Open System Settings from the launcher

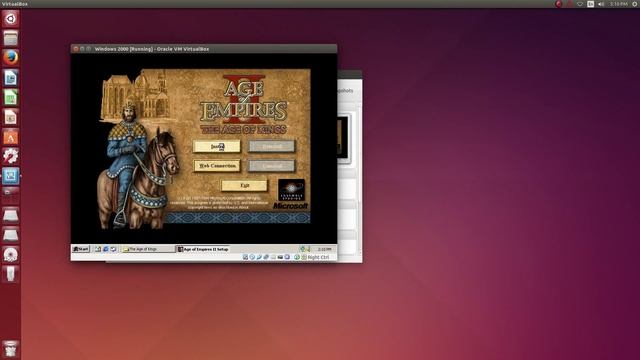(11, 156)
